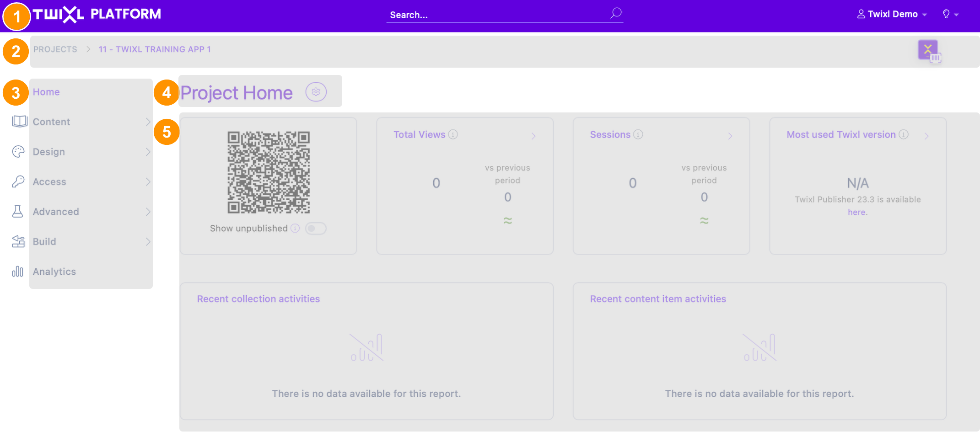
Task: Click the Content book icon
Action: 19,122
